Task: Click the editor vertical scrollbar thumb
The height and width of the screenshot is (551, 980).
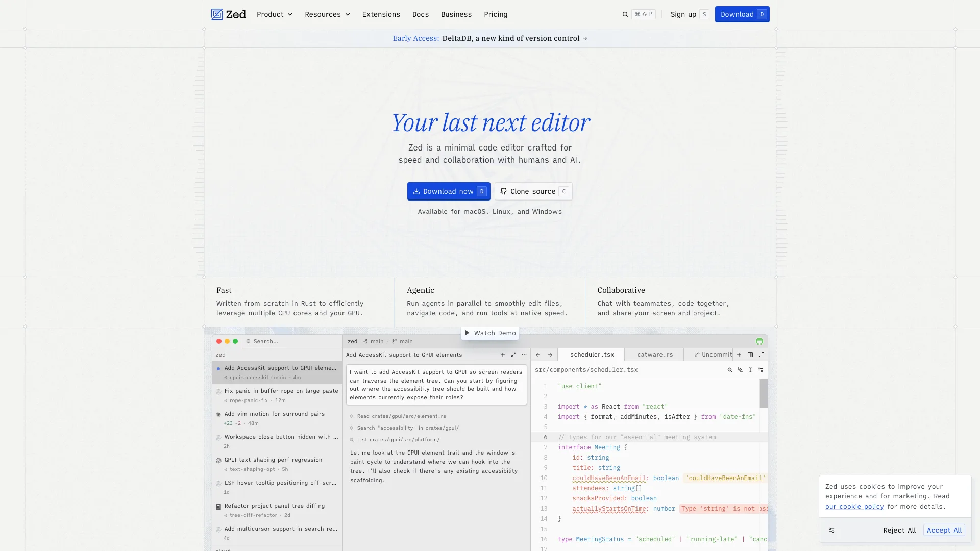Action: click(764, 393)
